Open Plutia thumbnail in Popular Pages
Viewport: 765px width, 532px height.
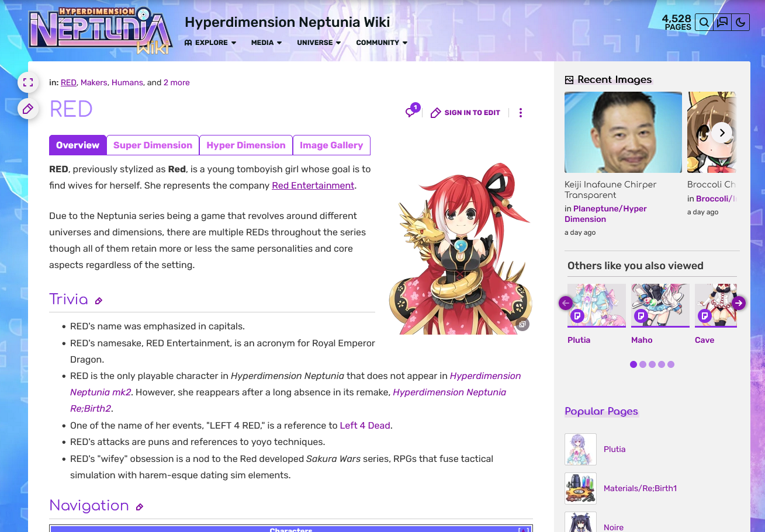coord(580,449)
